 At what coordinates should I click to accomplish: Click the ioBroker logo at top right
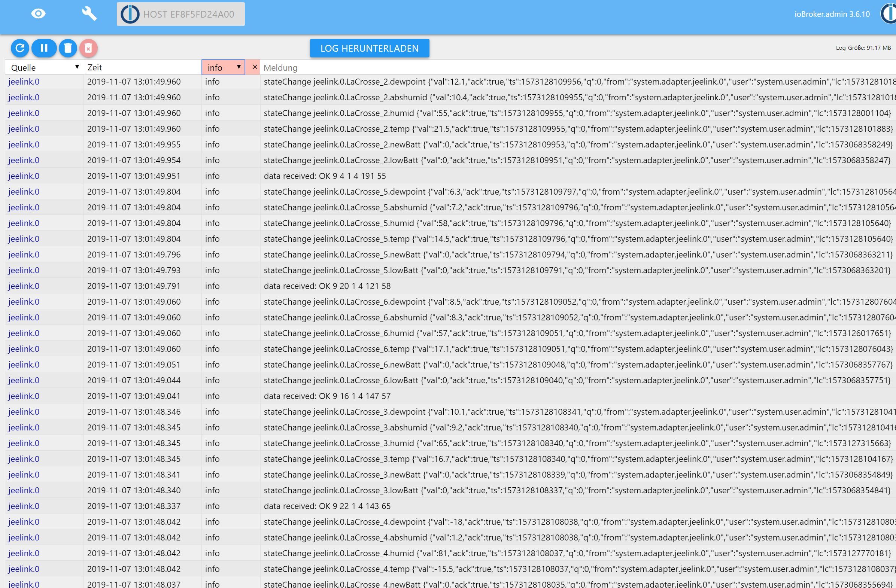coord(889,14)
